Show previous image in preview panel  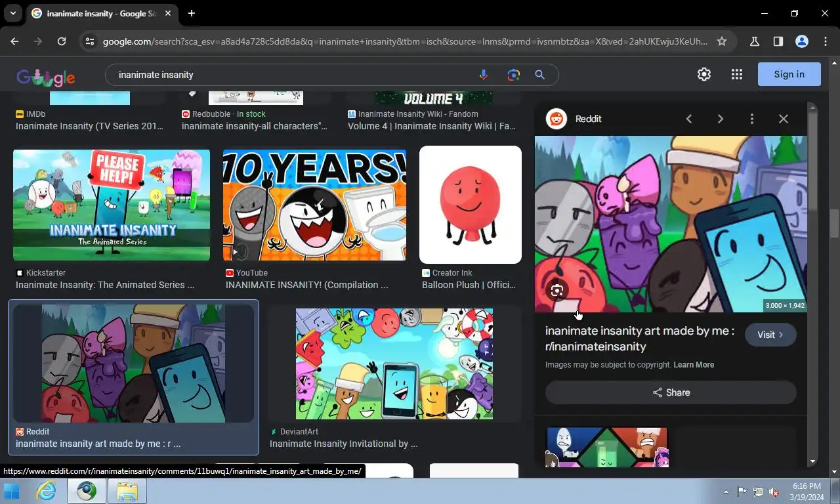[x=689, y=119]
